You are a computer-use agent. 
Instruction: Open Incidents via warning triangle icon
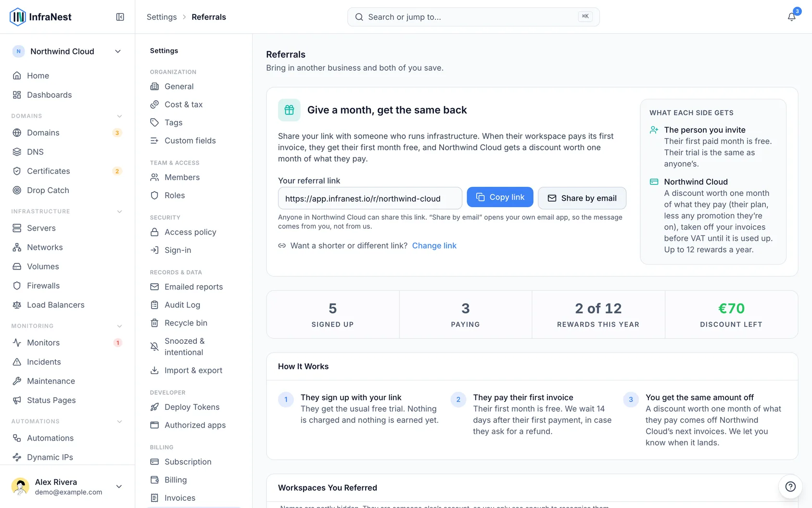pos(17,362)
